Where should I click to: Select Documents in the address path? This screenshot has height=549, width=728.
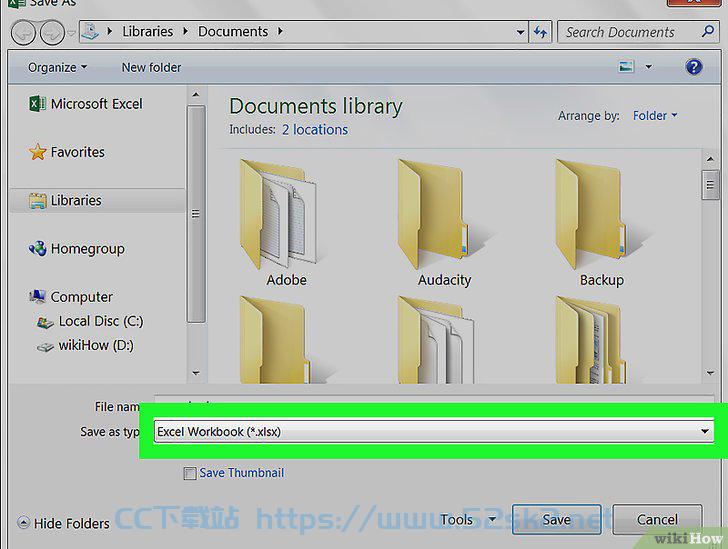click(233, 32)
